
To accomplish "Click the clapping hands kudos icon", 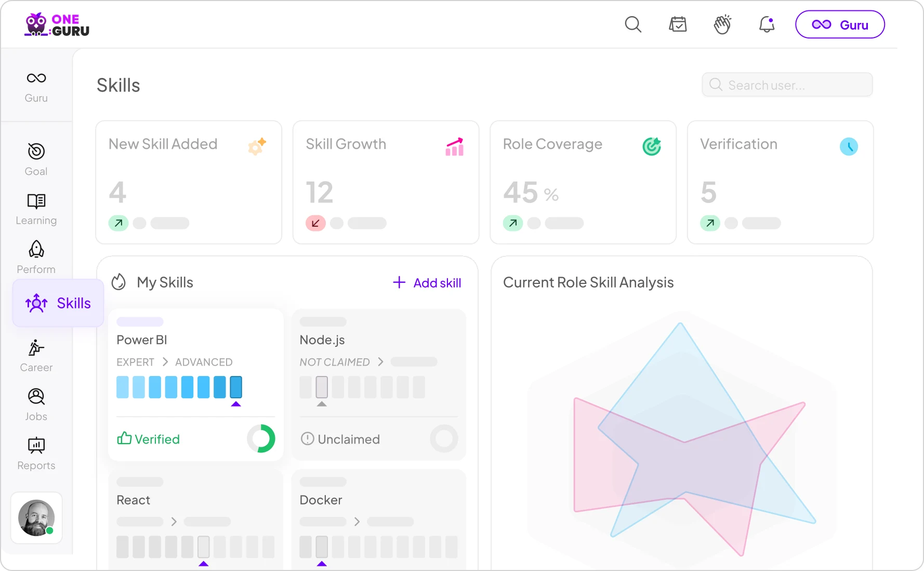I will point(722,24).
